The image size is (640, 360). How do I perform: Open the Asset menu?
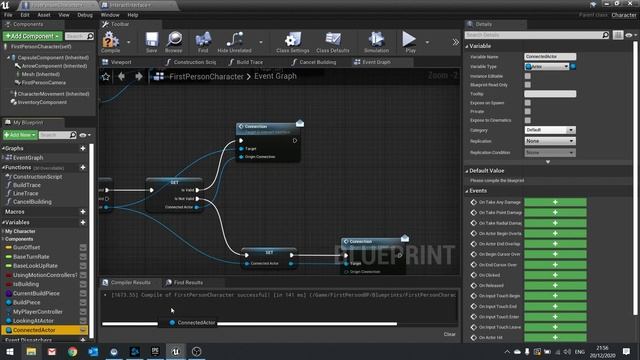(44, 15)
